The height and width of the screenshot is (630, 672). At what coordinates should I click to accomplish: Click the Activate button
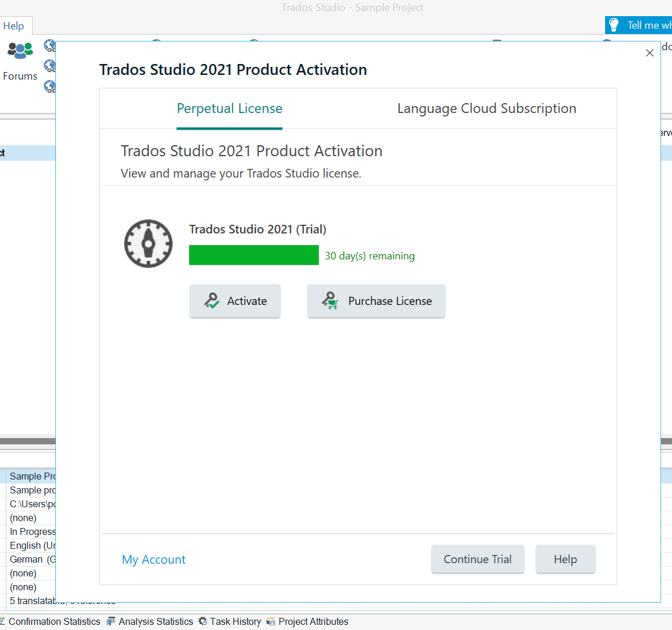tap(235, 301)
